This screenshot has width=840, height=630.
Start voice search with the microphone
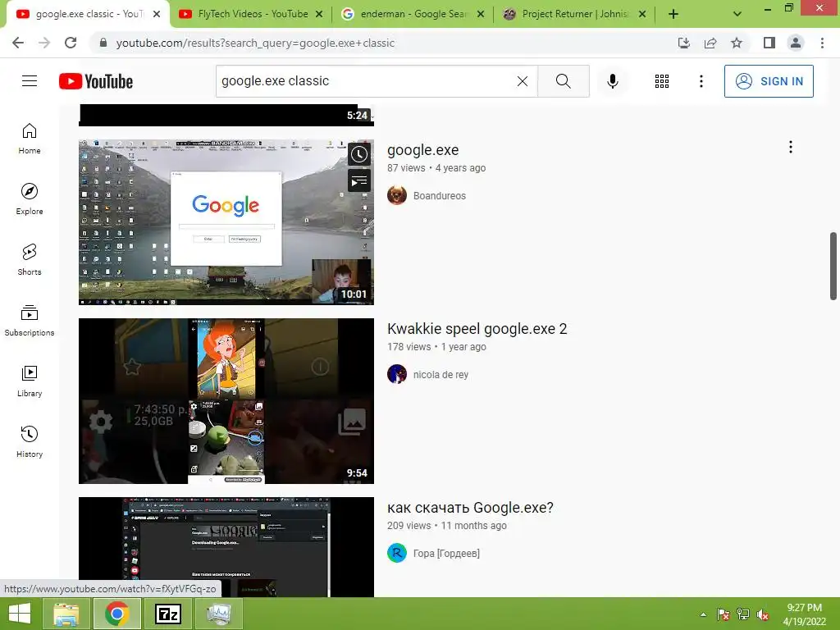pos(612,81)
